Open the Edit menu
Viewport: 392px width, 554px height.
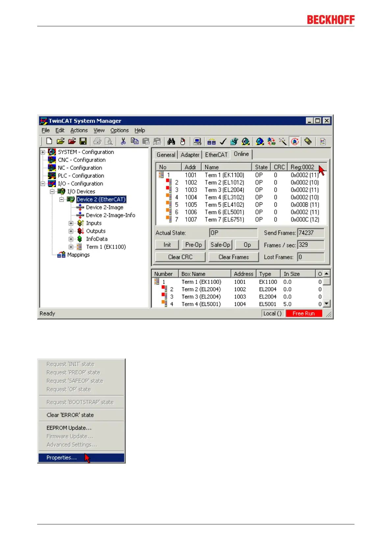click(60, 130)
